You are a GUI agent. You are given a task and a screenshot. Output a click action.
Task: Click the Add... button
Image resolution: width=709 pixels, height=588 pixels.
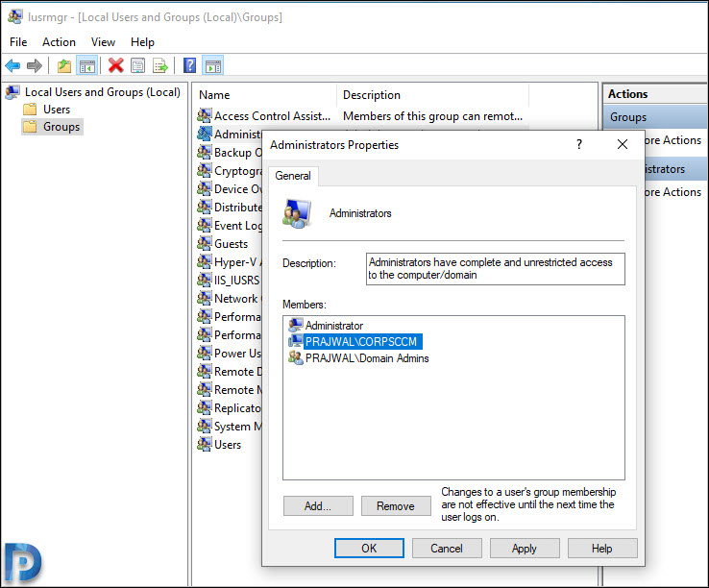(x=318, y=506)
